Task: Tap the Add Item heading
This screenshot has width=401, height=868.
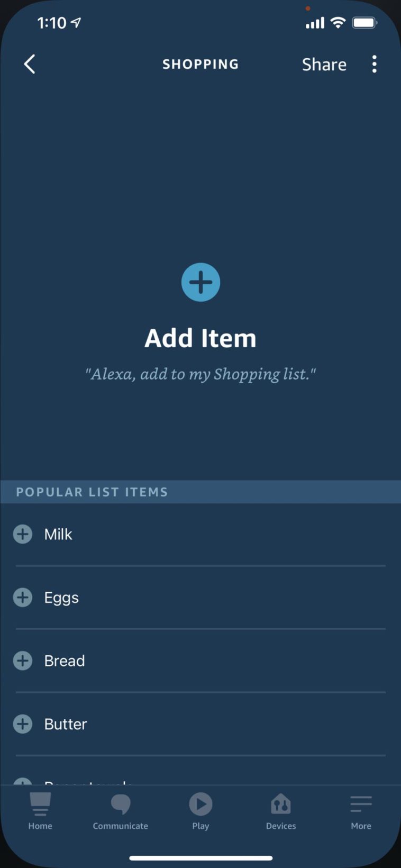Action: pos(200,338)
